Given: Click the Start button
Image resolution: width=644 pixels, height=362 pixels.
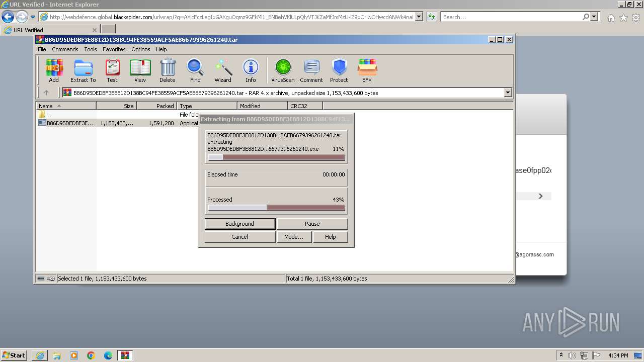Looking at the screenshot, I should 14,355.
